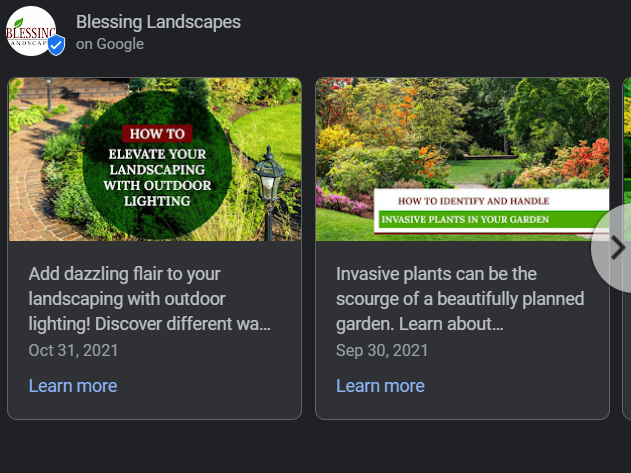Click the lantern lamp in the lighting image
The image size is (631, 473).
[x=269, y=176]
